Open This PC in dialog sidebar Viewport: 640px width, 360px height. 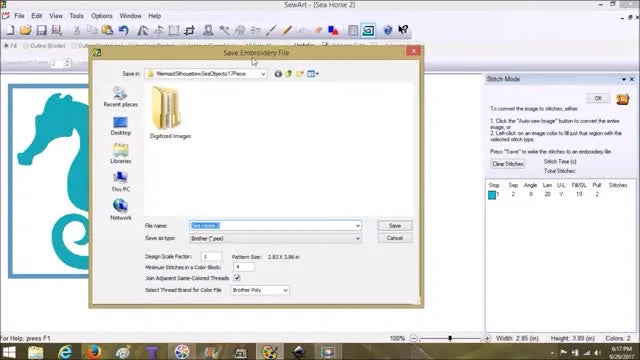tap(120, 182)
